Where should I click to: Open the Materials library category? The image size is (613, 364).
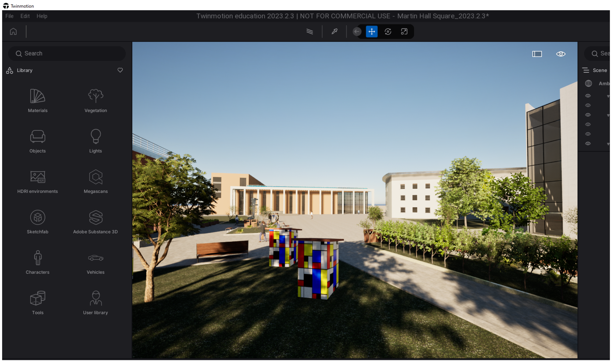pyautogui.click(x=38, y=101)
